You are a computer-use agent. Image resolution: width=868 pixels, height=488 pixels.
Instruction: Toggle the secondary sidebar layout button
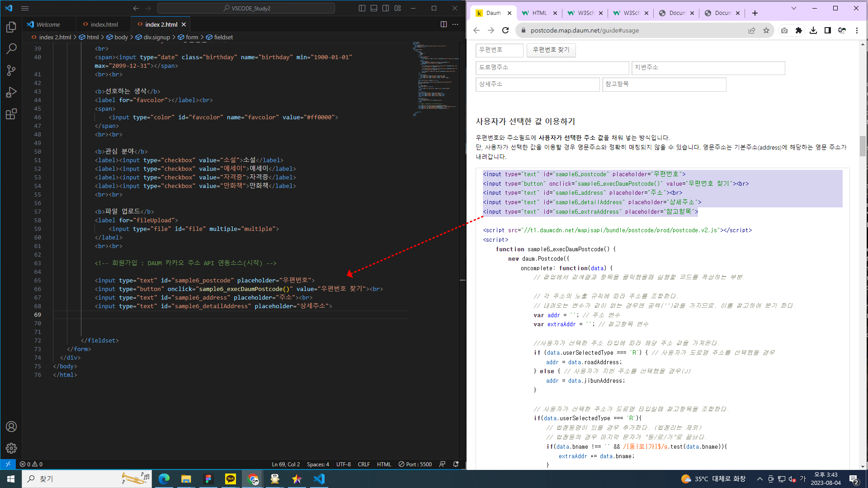coord(386,8)
